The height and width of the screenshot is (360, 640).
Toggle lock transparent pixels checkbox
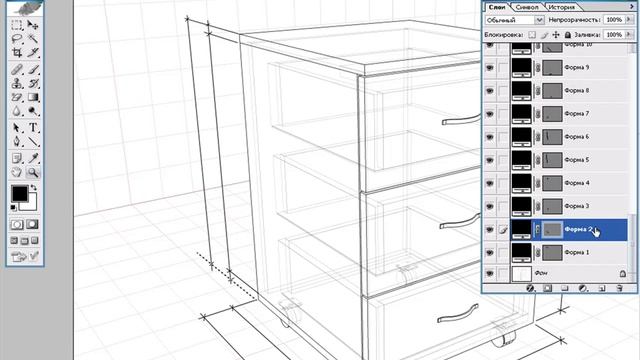coord(532,35)
